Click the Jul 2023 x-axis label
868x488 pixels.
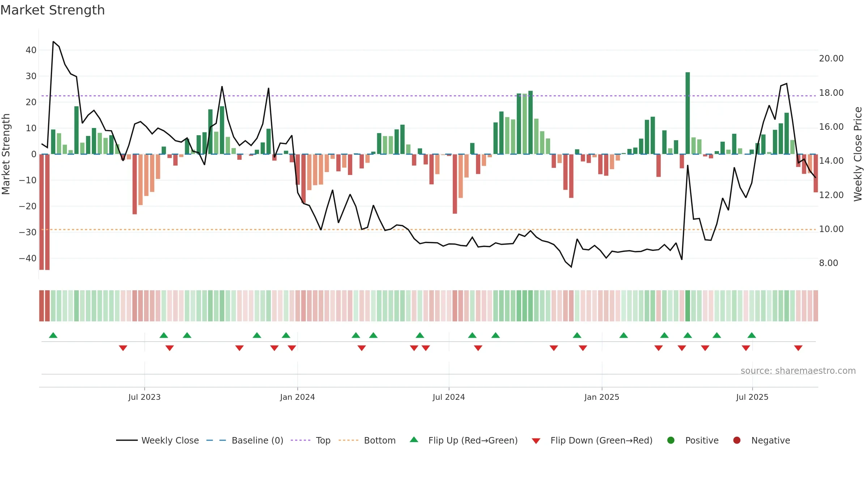[x=144, y=397]
